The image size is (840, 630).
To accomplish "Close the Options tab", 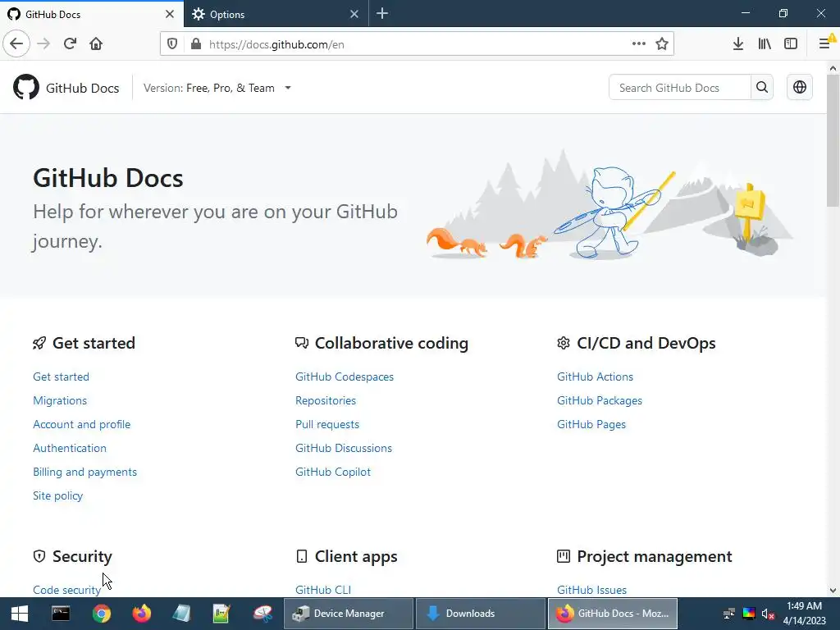I will point(354,14).
